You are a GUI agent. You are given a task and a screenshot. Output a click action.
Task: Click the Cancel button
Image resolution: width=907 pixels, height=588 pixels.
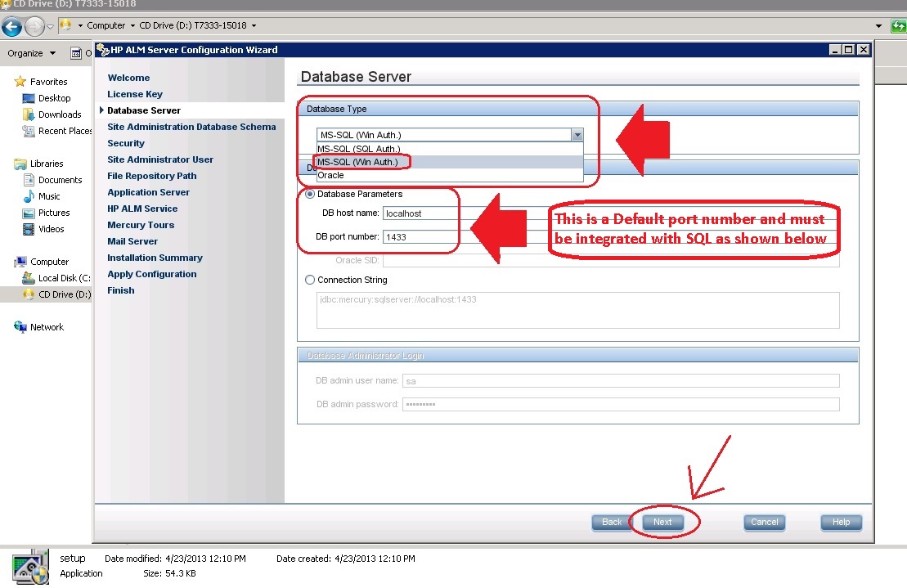[764, 522]
